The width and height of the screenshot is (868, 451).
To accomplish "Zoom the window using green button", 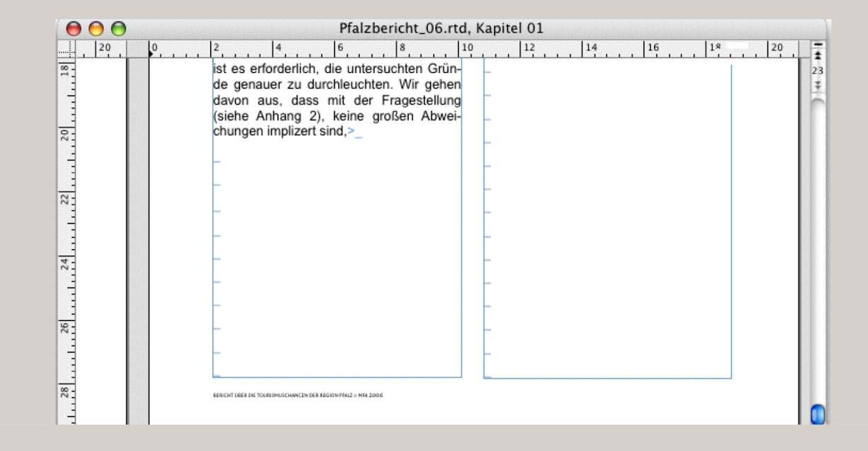I will coord(118,29).
